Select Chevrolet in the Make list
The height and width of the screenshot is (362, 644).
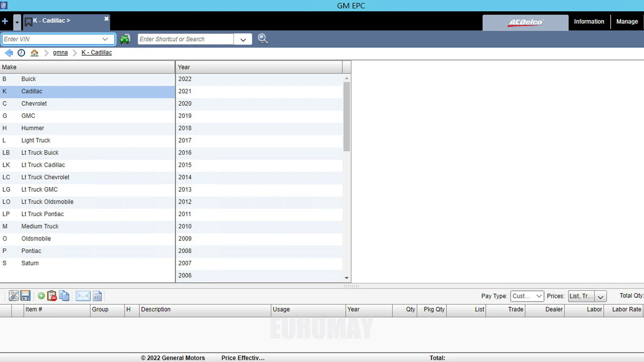[34, 104]
